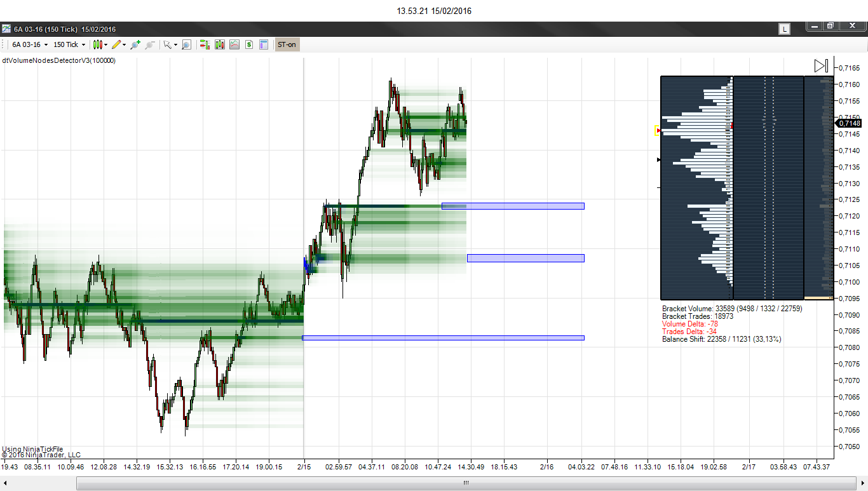Select the arrow pointer cursor tool
This screenshot has height=491, width=868.
167,44
